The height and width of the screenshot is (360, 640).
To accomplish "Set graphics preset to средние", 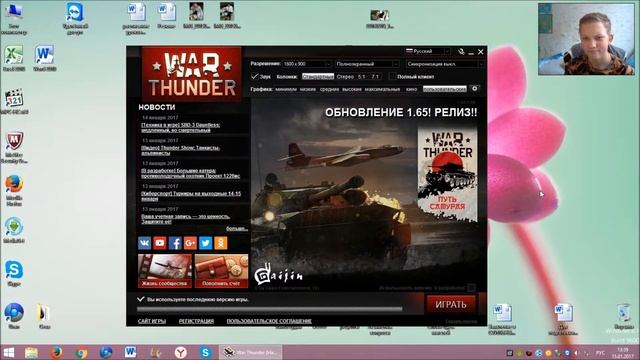I will [329, 89].
